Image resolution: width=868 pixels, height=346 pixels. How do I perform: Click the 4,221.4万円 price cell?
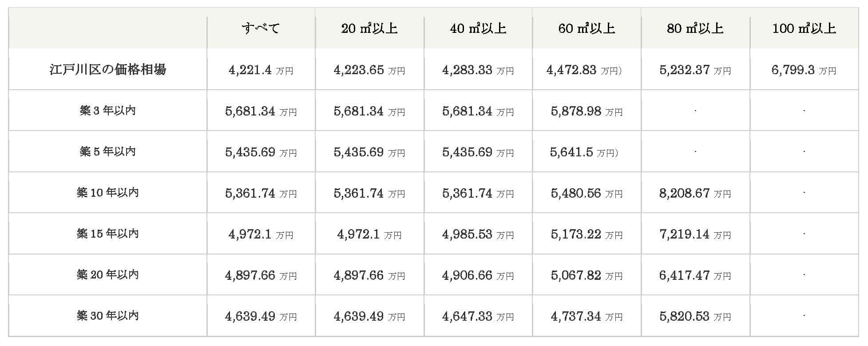261,70
